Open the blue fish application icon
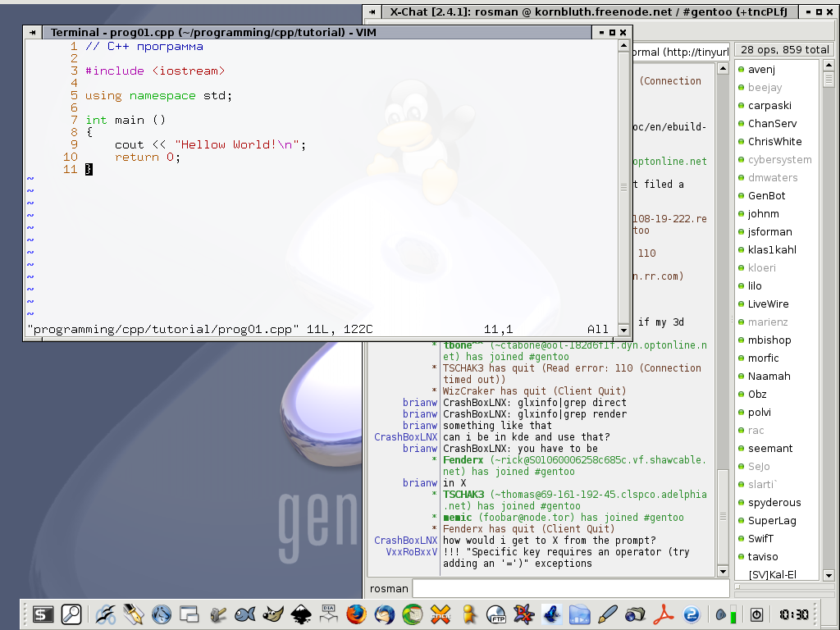The height and width of the screenshot is (630, 840). click(x=244, y=614)
